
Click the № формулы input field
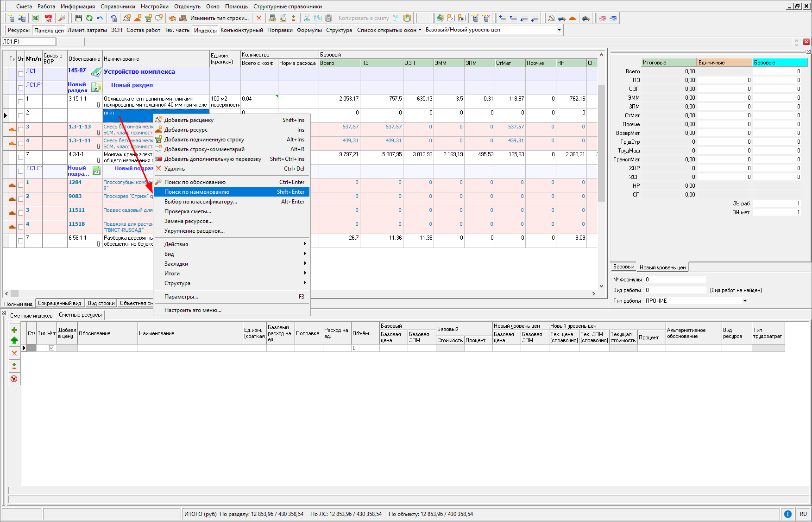click(675, 280)
